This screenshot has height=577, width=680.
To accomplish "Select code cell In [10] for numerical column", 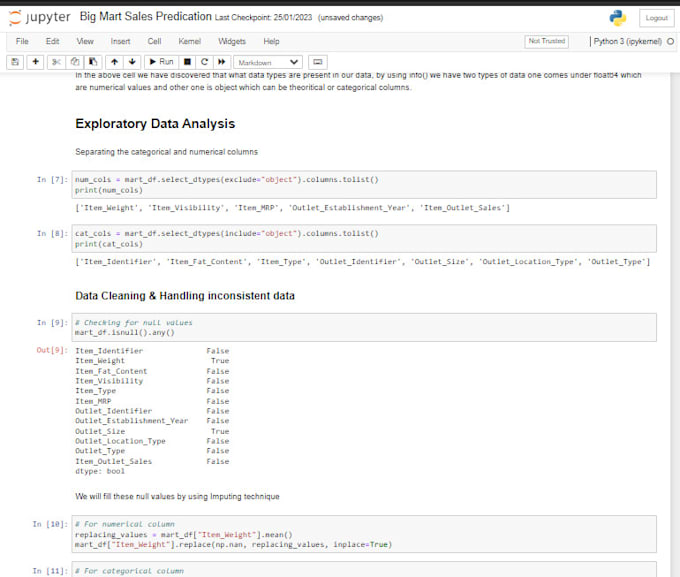I will pos(364,534).
